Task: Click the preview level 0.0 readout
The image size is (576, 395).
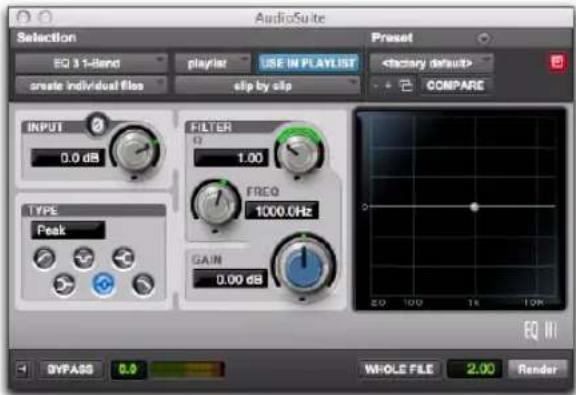Action: click(x=128, y=369)
